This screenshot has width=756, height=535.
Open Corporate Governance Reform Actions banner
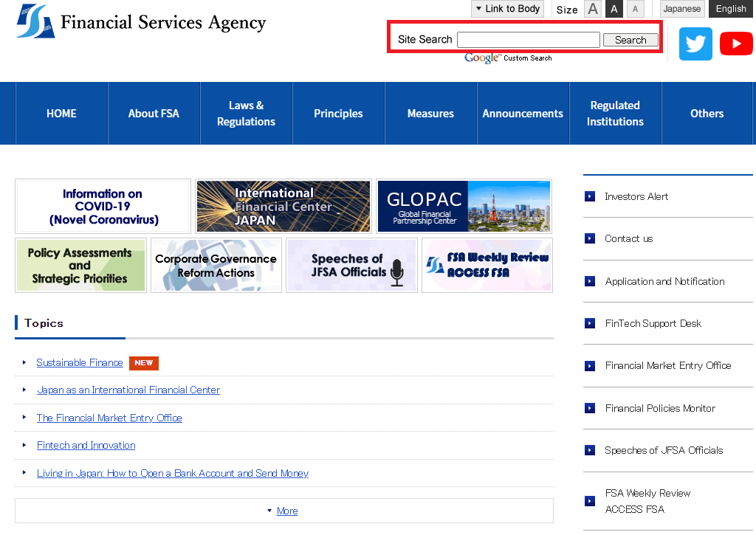[216, 266]
